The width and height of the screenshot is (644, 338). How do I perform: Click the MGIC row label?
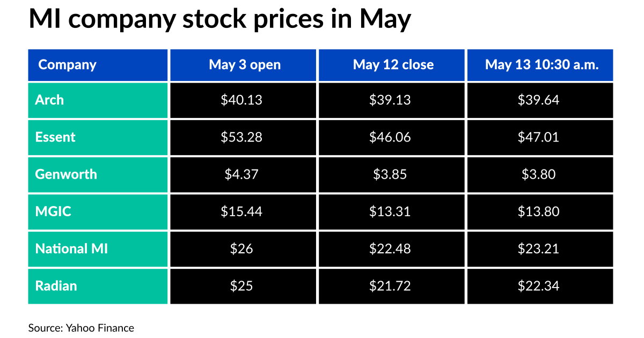pyautogui.click(x=53, y=211)
